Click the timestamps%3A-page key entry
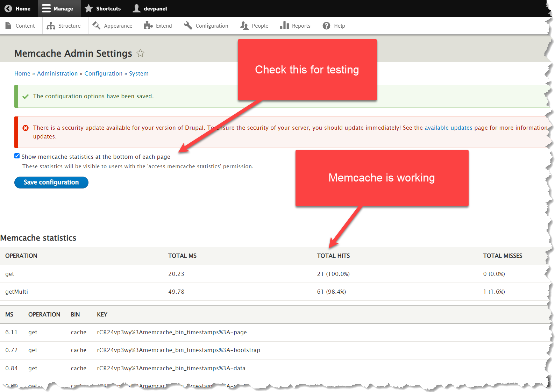555x392 pixels. coord(172,332)
